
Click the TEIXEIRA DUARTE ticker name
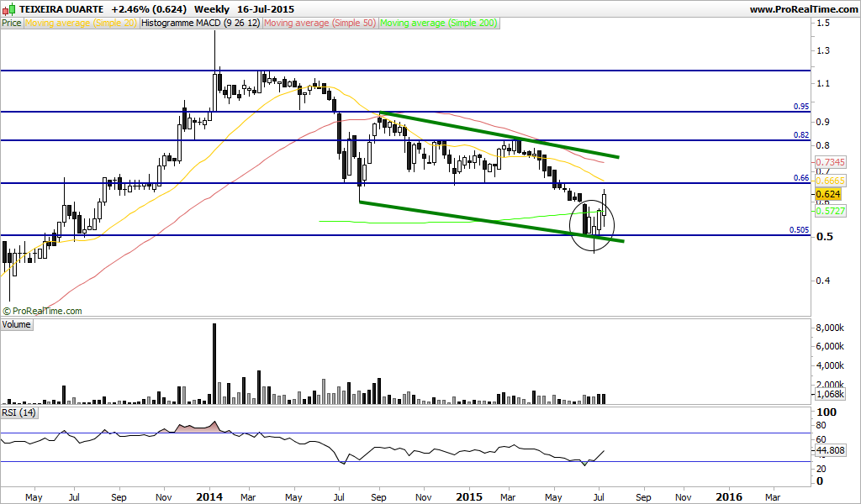click(x=61, y=9)
